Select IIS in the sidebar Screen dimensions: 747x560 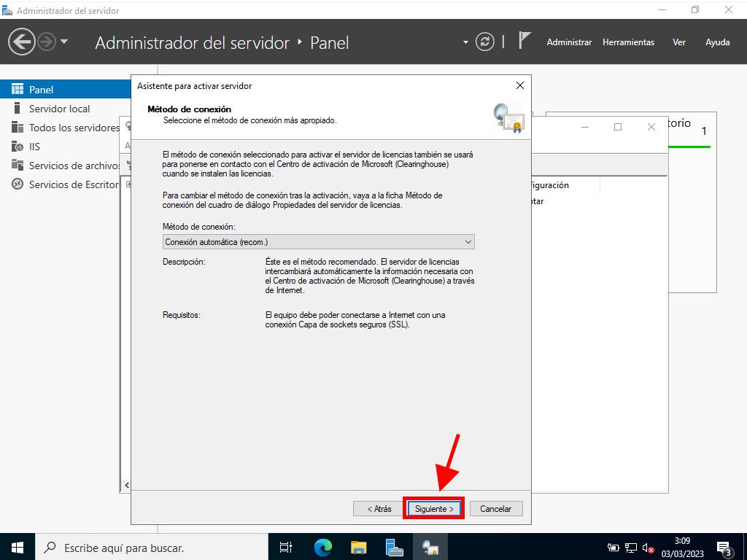pyautogui.click(x=34, y=147)
